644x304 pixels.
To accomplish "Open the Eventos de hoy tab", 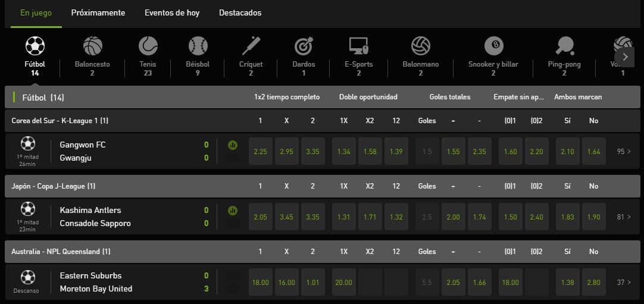I will pos(172,12).
